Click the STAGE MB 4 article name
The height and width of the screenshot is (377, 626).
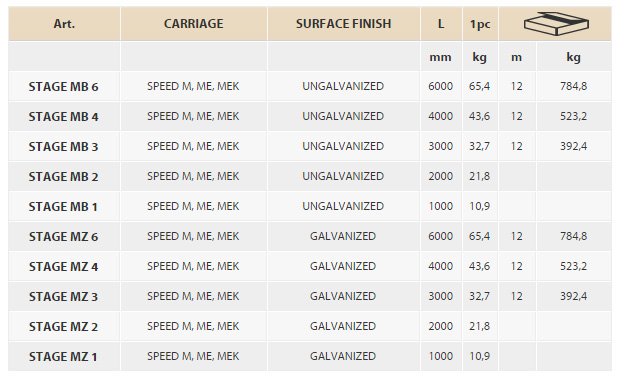click(x=63, y=117)
